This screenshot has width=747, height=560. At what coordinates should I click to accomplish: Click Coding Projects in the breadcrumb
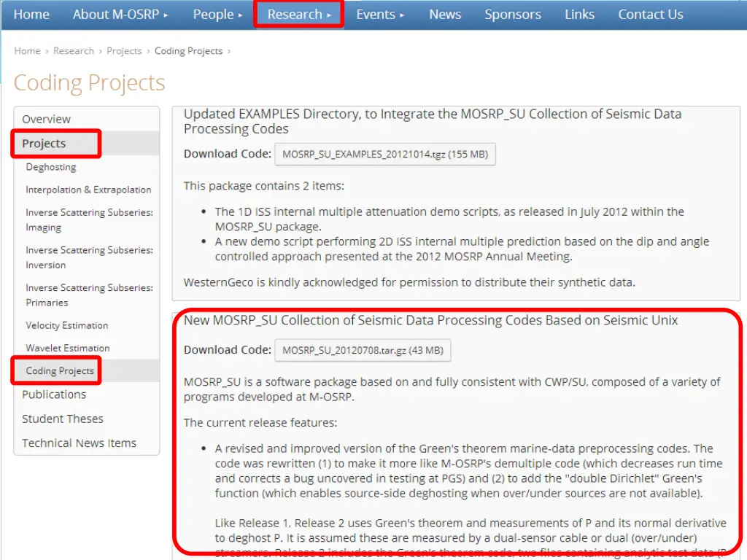pyautogui.click(x=188, y=51)
